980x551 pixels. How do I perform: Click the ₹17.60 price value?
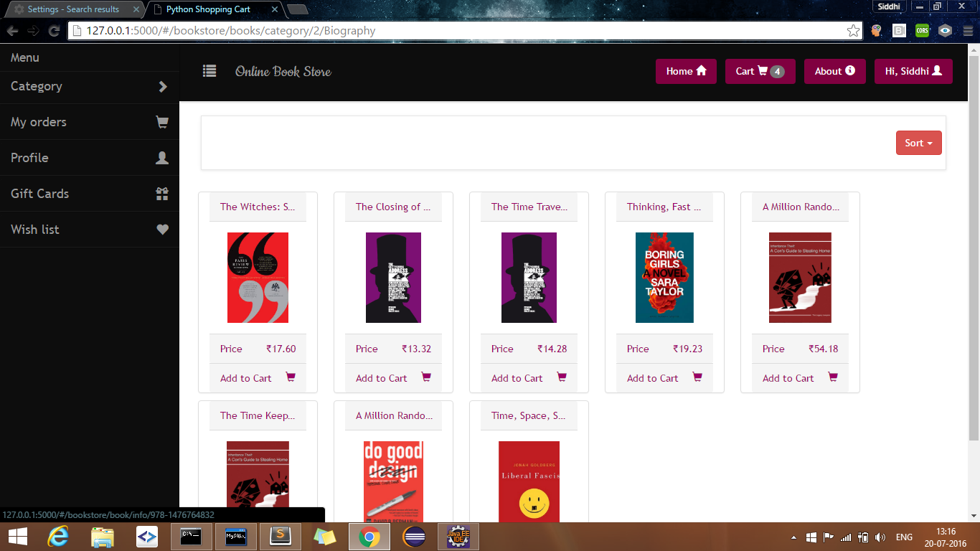[281, 349]
